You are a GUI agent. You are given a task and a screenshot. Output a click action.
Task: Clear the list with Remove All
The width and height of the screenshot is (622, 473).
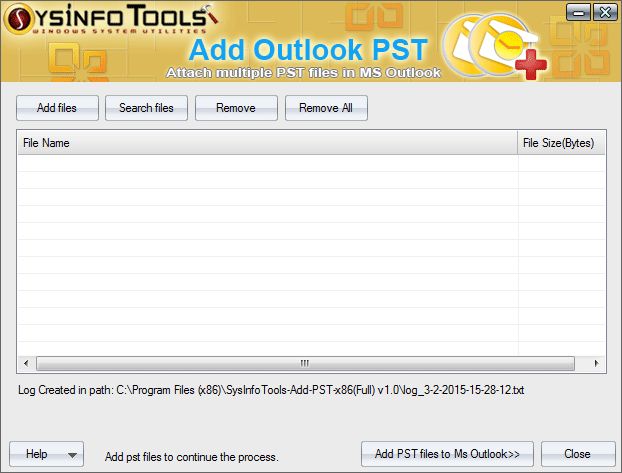click(326, 108)
